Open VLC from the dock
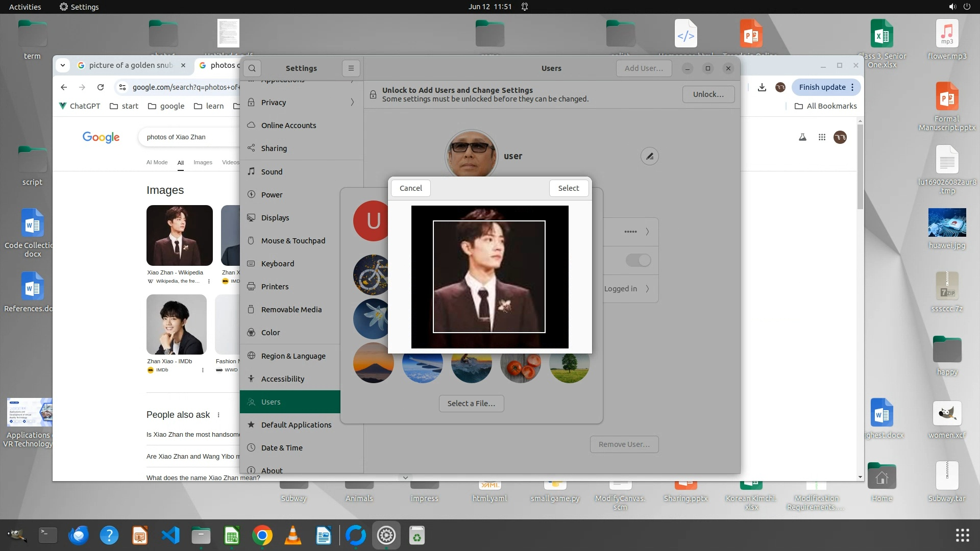 (x=292, y=535)
